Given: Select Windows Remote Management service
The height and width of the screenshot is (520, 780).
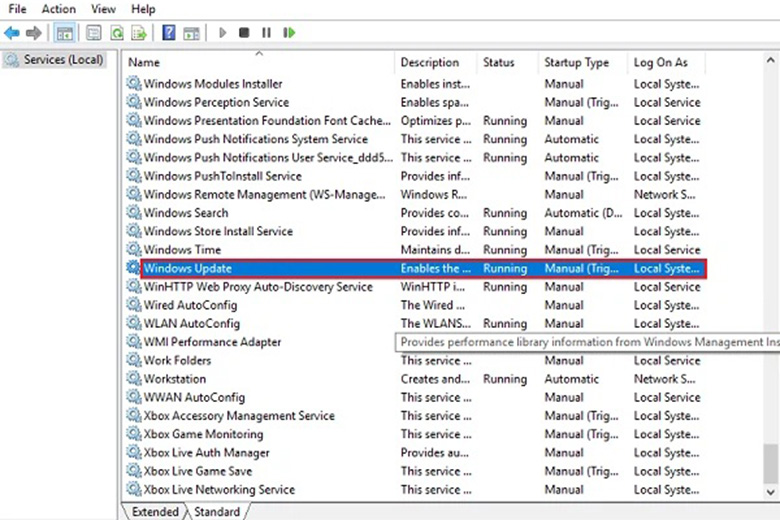Looking at the screenshot, I should [265, 194].
